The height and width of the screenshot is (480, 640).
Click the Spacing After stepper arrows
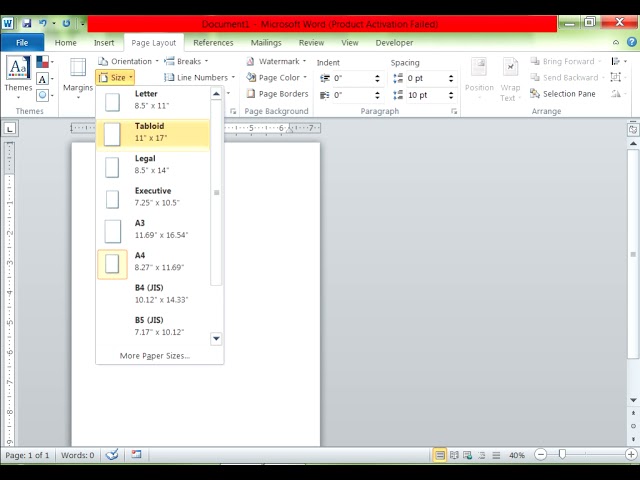tap(451, 95)
